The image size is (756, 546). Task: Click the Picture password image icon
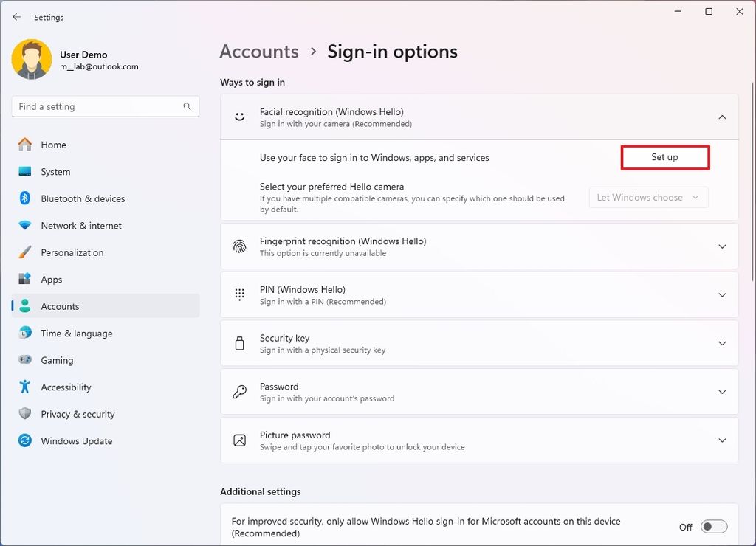point(238,440)
